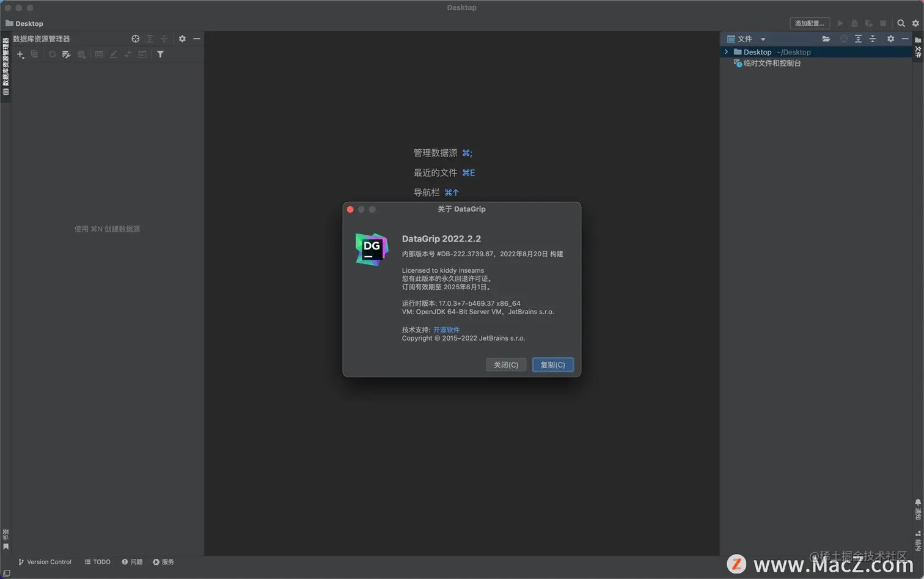Open the 通知 notifications tab on right edge
Screen dimensions: 924x579
pos(918,509)
